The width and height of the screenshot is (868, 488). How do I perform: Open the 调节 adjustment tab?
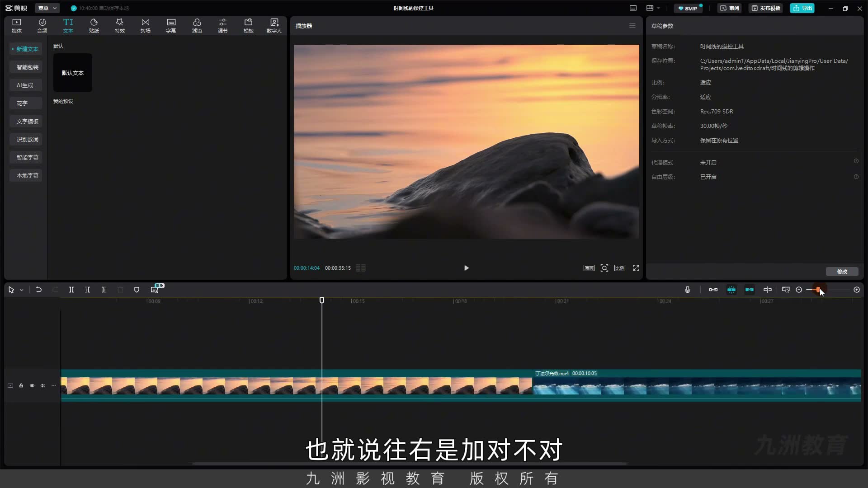(223, 26)
